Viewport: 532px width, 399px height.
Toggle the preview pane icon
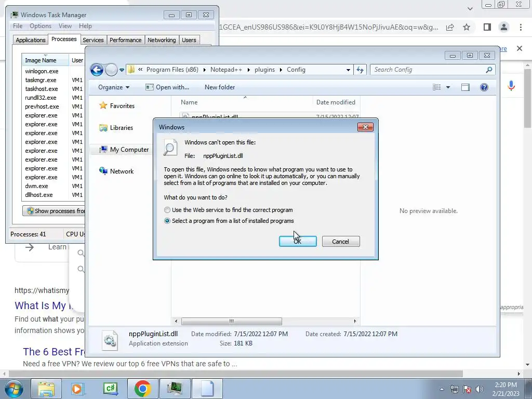[465, 87]
